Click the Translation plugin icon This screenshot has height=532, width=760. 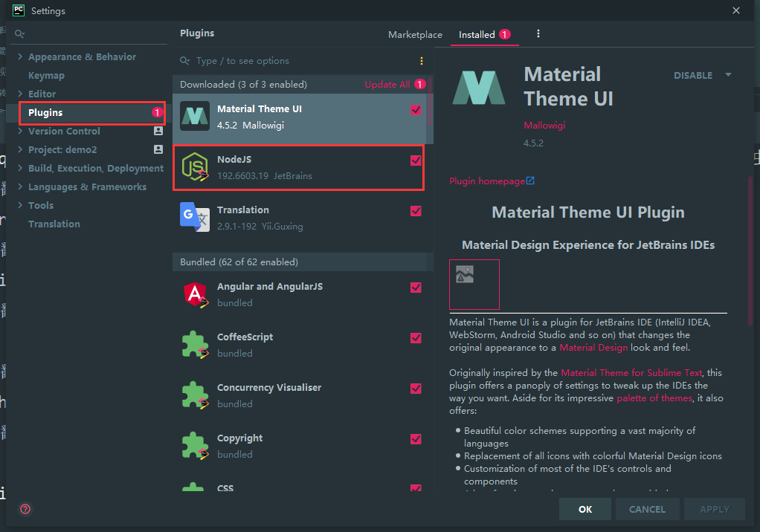(x=195, y=217)
